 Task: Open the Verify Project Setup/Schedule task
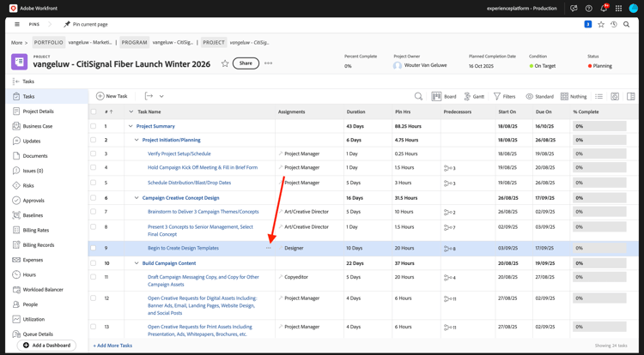point(179,154)
